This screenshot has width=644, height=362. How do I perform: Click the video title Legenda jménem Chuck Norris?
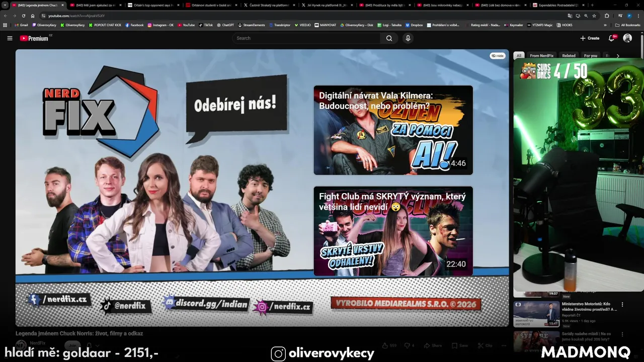(x=79, y=333)
